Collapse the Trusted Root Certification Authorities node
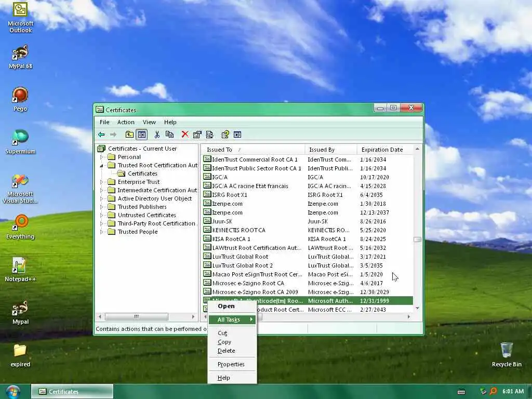Viewport: 532px width, 399px height. 101,166
